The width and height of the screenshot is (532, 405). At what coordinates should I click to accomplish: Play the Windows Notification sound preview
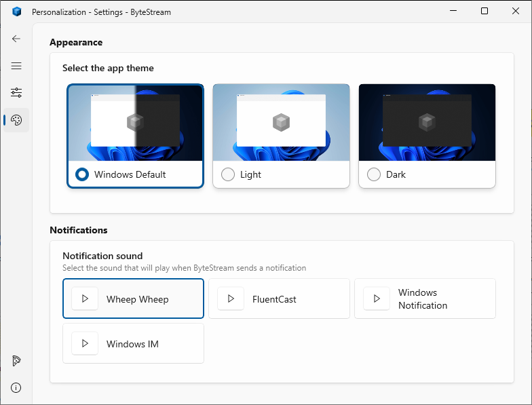click(377, 298)
